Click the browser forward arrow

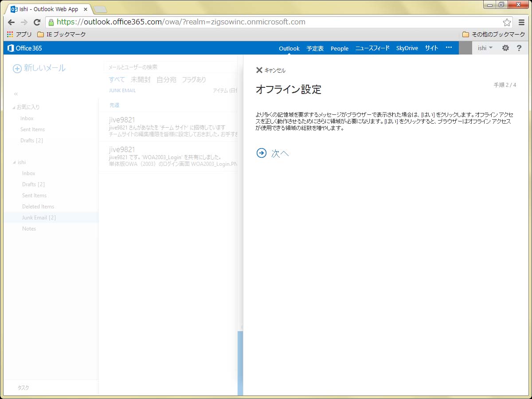[x=24, y=22]
